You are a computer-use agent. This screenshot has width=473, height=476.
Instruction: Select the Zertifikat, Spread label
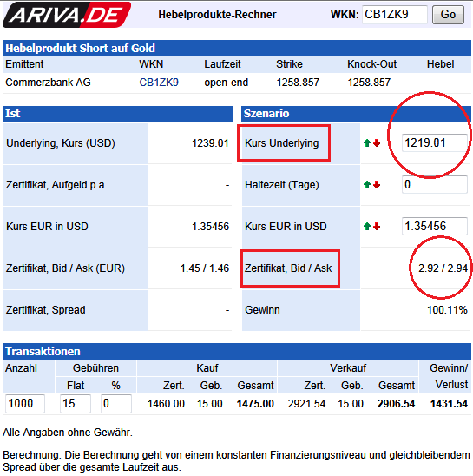(46, 310)
